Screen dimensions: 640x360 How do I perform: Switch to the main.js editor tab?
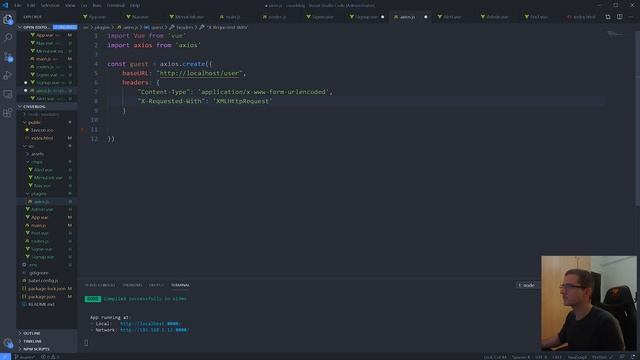pos(233,17)
